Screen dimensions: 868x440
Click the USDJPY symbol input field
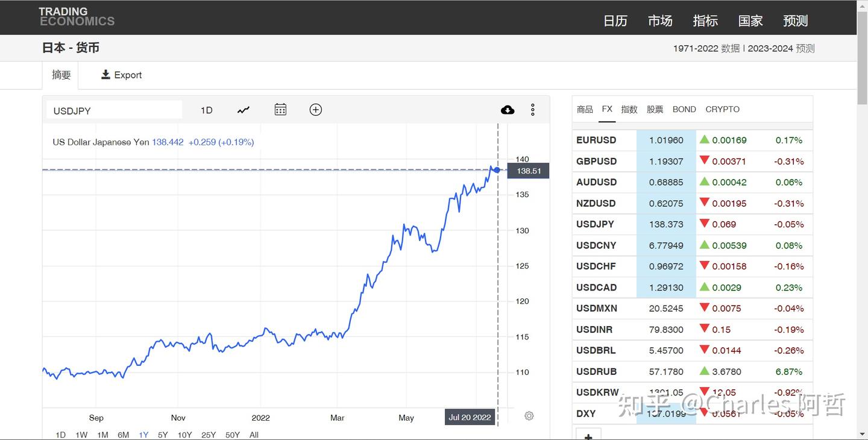pos(114,110)
